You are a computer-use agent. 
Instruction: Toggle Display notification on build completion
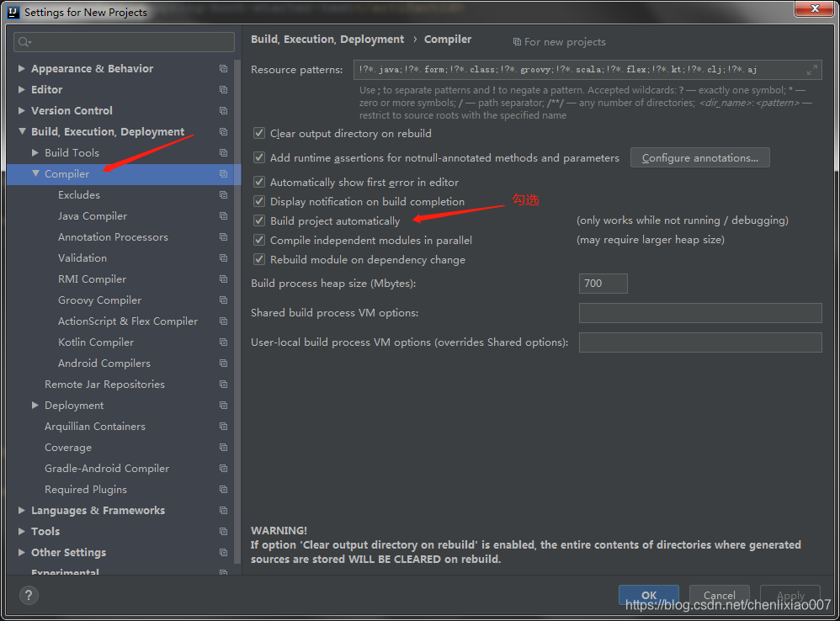[259, 201]
